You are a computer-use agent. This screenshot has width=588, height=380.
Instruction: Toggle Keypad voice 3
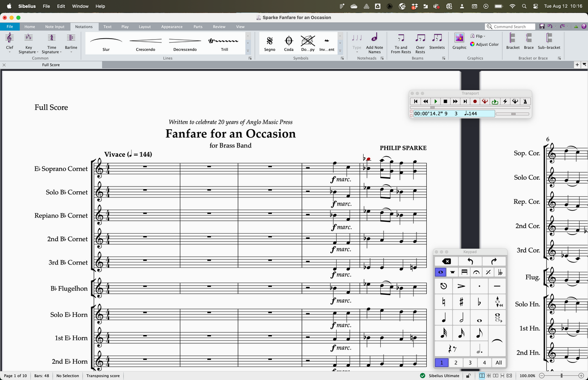[470, 362]
